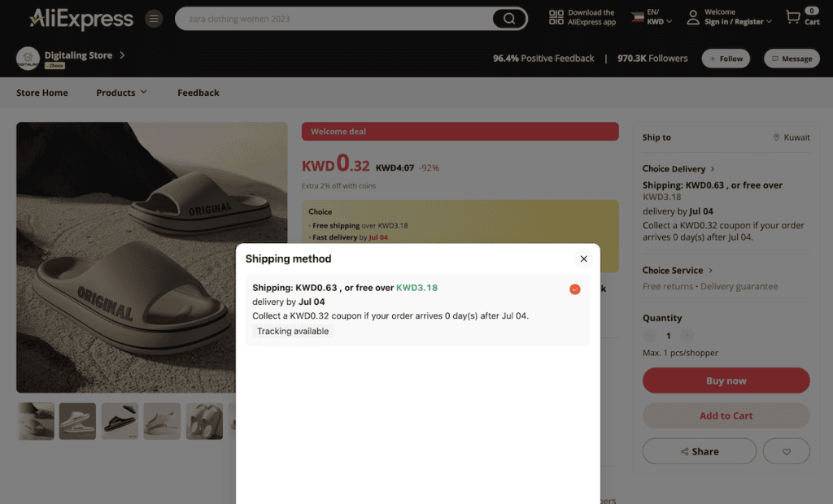Click the search magnifier icon
Viewport: 833px width, 504px height.
point(508,18)
